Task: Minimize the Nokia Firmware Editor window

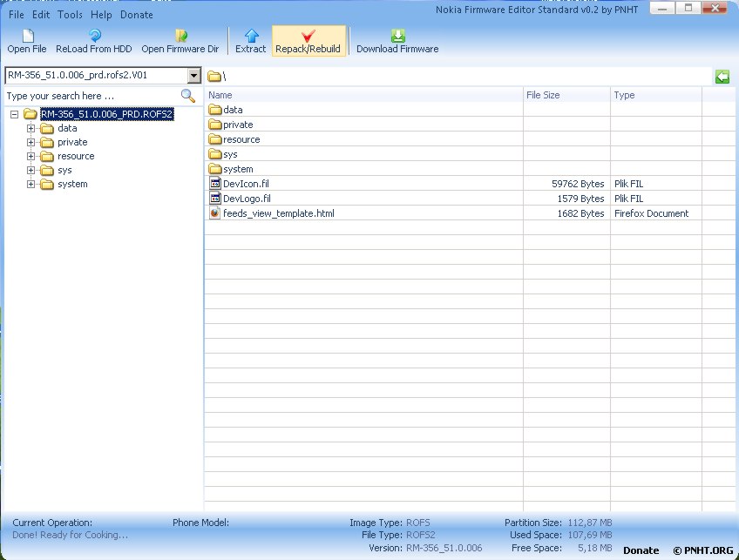Action: click(662, 8)
